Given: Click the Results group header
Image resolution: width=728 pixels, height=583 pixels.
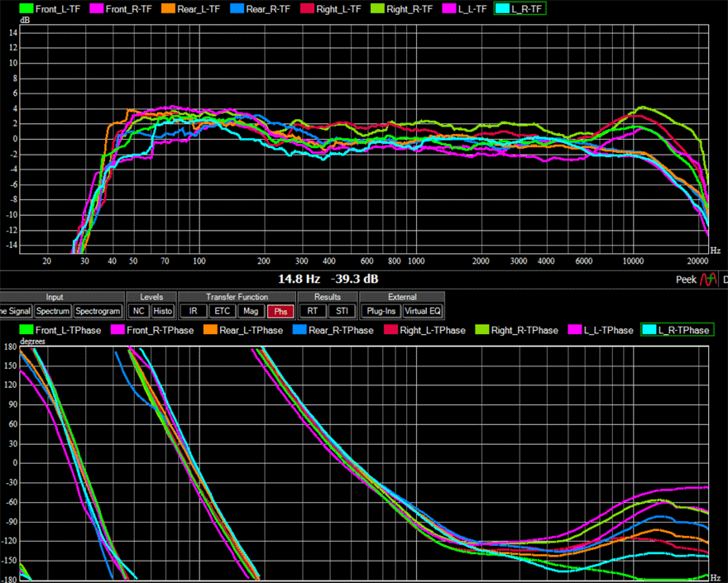Looking at the screenshot, I should coord(328,297).
